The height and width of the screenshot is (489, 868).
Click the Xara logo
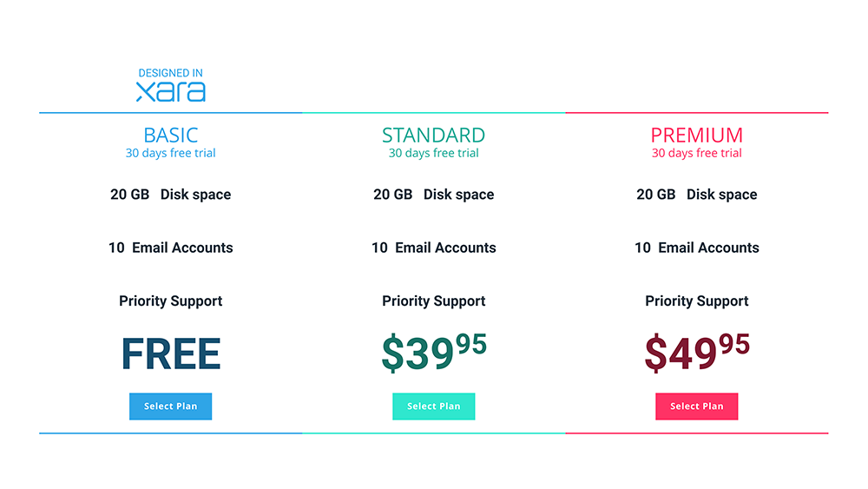click(171, 92)
